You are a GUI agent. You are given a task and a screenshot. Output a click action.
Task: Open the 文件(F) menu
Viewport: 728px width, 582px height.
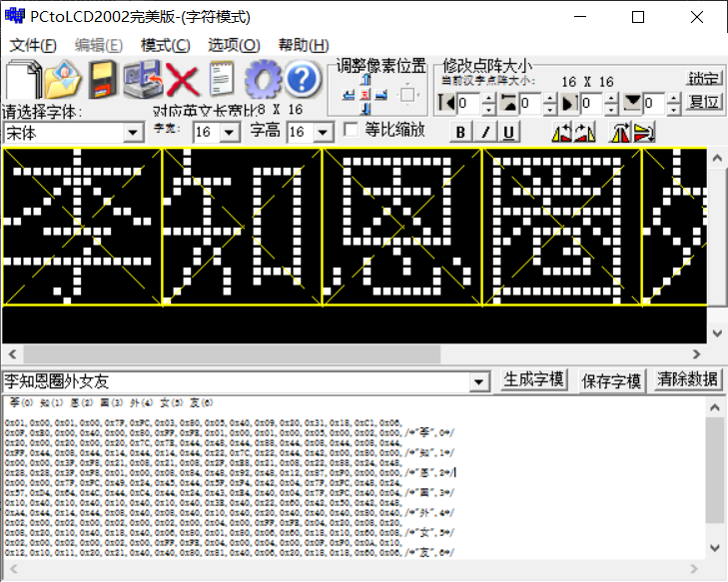pos(33,45)
